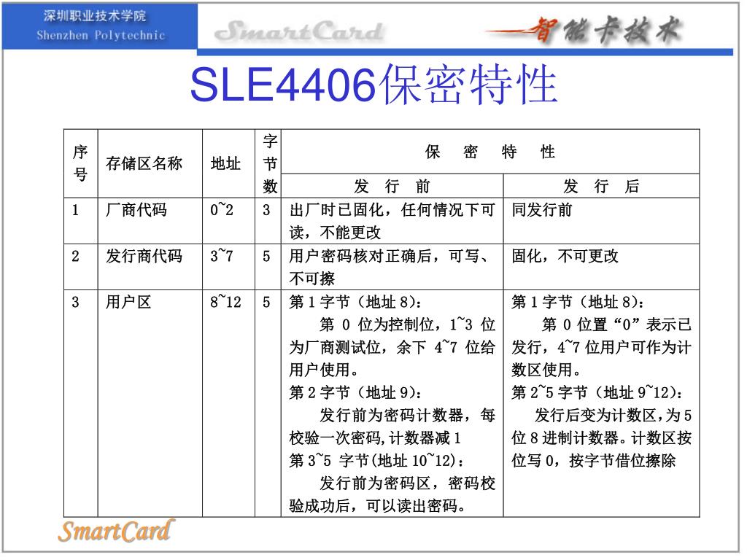The image size is (747, 560).
Task: Select the 序号 column header
Action: click(80, 163)
